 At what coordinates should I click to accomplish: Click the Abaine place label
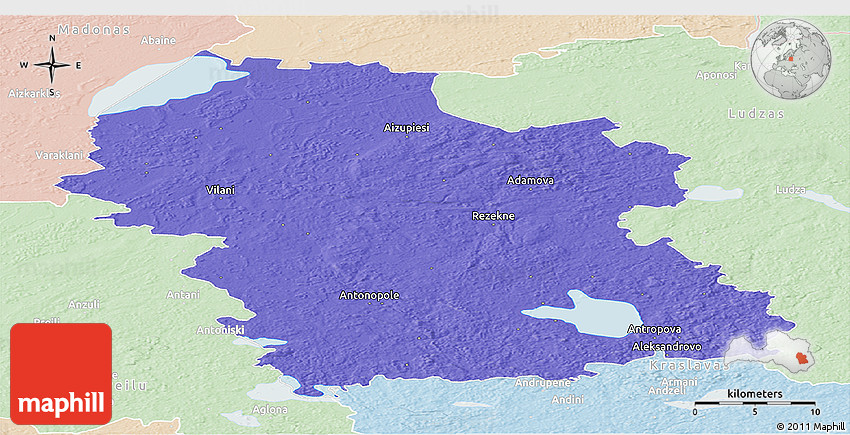[x=158, y=41]
